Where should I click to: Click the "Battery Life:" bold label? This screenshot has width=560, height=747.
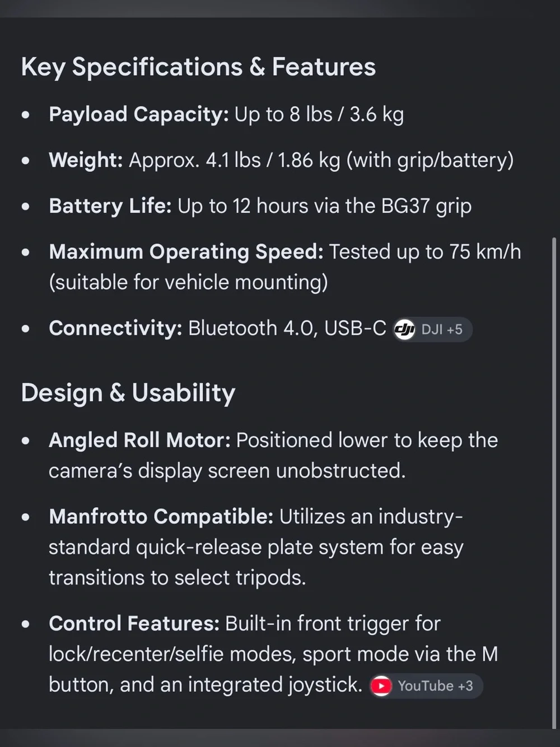point(110,206)
